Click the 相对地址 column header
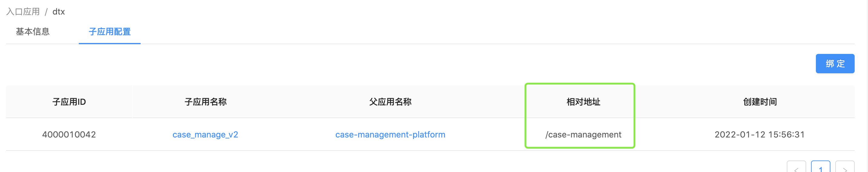 tap(583, 102)
